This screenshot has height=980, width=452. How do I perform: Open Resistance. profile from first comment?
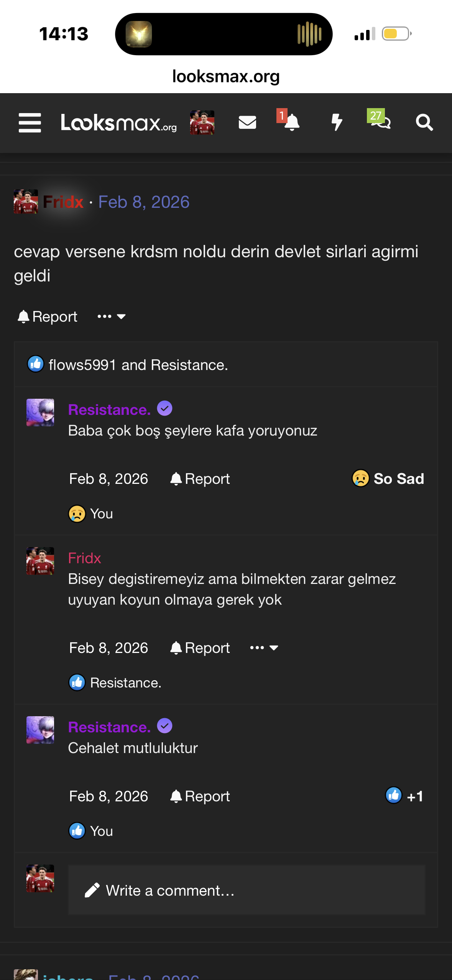coord(109,409)
